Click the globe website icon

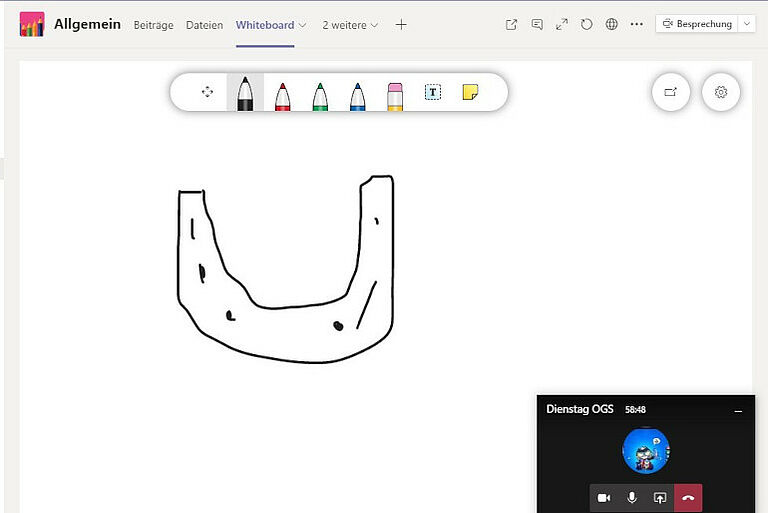coord(611,24)
